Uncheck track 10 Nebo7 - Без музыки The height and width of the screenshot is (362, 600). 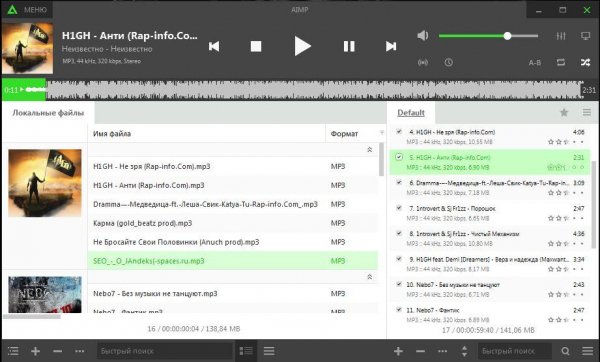399,284
